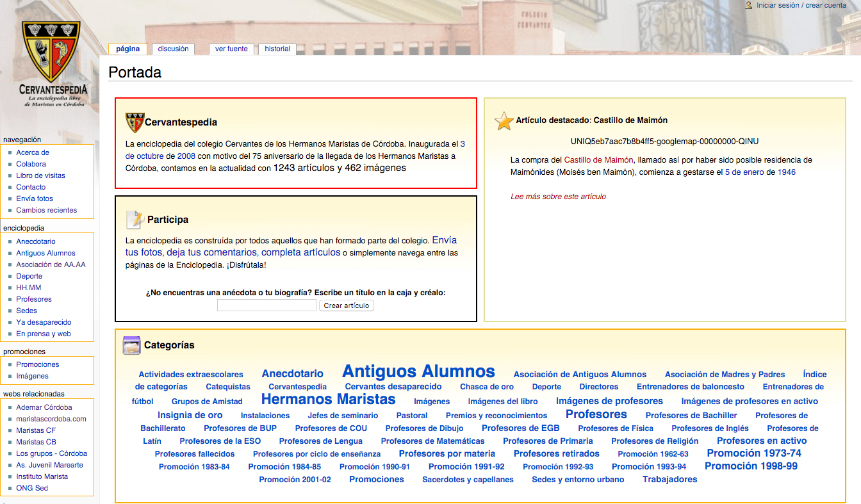Click Lee más sobre este artículo

[558, 197]
